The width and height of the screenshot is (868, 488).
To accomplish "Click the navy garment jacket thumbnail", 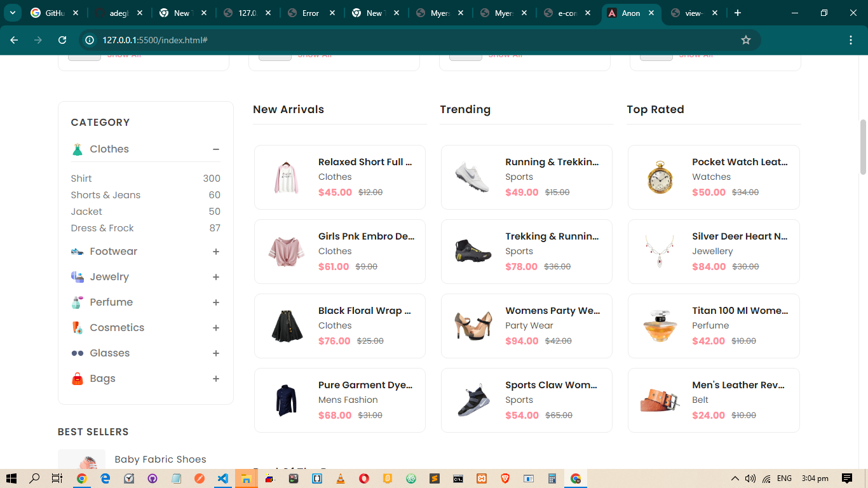I will (286, 400).
